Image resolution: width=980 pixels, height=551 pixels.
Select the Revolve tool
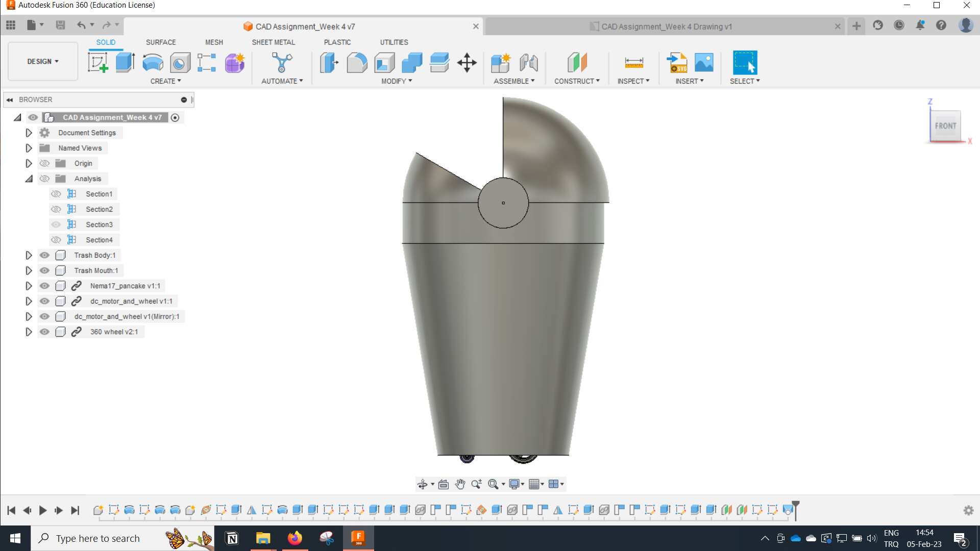click(x=153, y=63)
